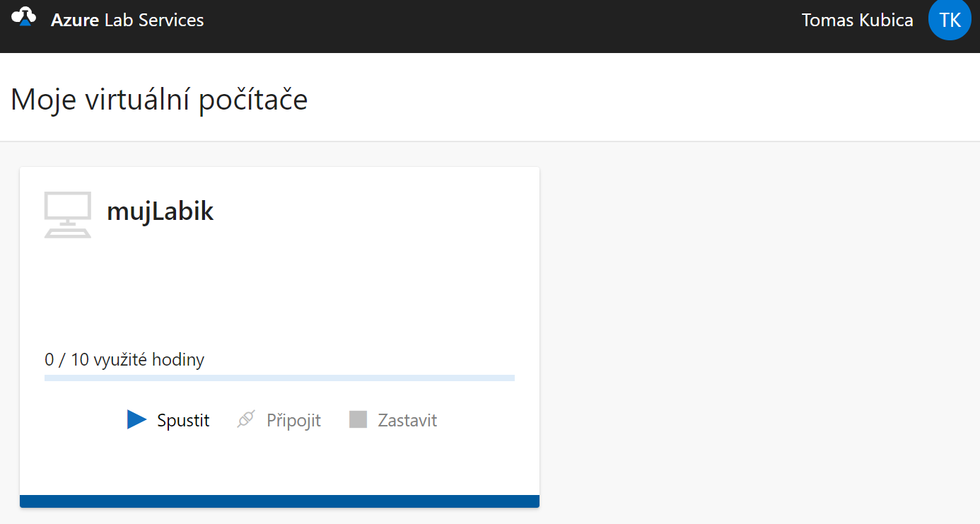Screen dimensions: 980x524
Task: Click the grey Zastavit stop square icon
Action: tap(358, 419)
